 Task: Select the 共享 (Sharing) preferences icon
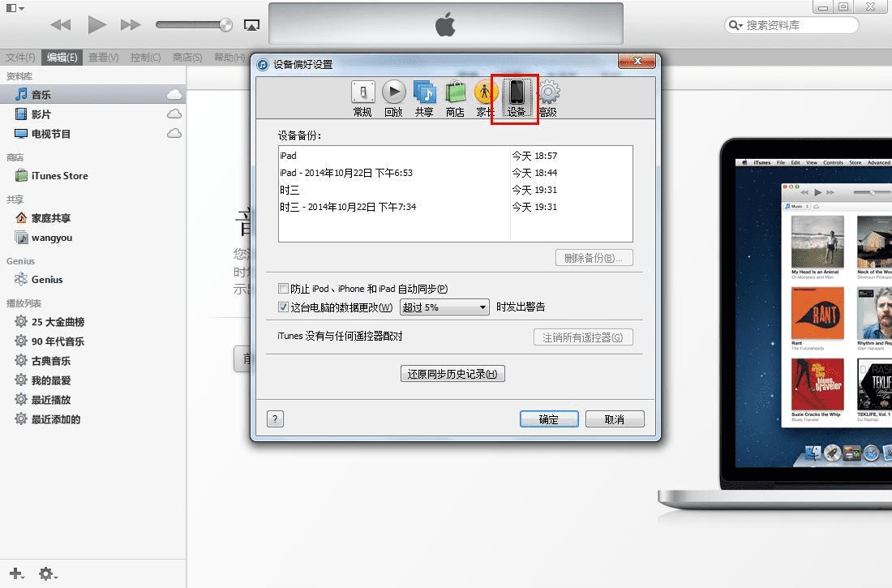click(x=423, y=96)
